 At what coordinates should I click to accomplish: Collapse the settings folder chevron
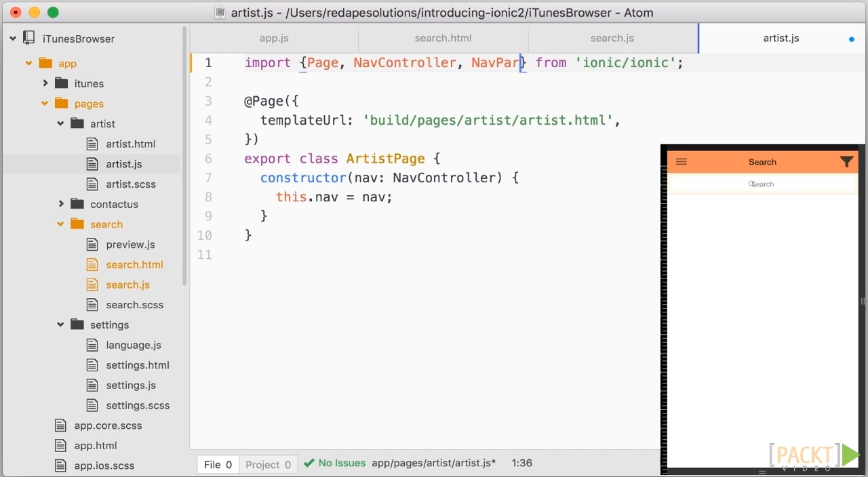click(61, 325)
